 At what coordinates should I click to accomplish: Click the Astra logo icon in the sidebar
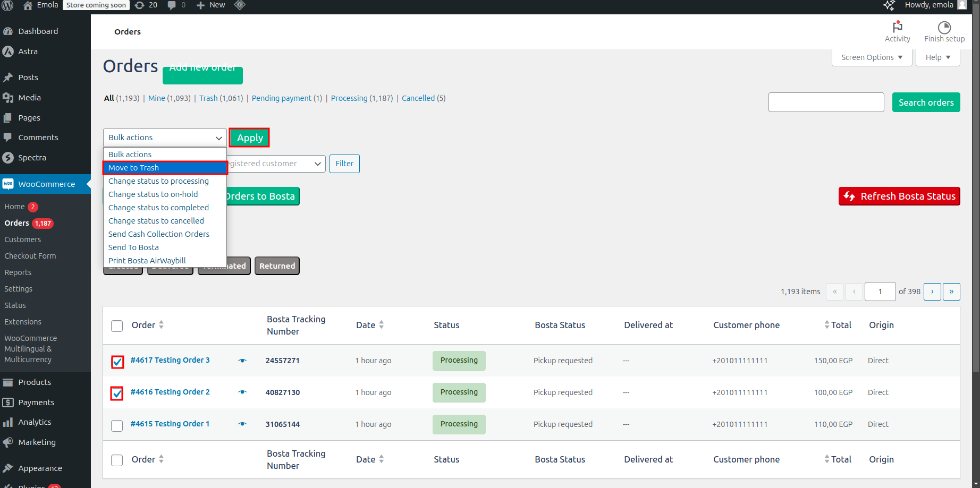[x=8, y=52]
